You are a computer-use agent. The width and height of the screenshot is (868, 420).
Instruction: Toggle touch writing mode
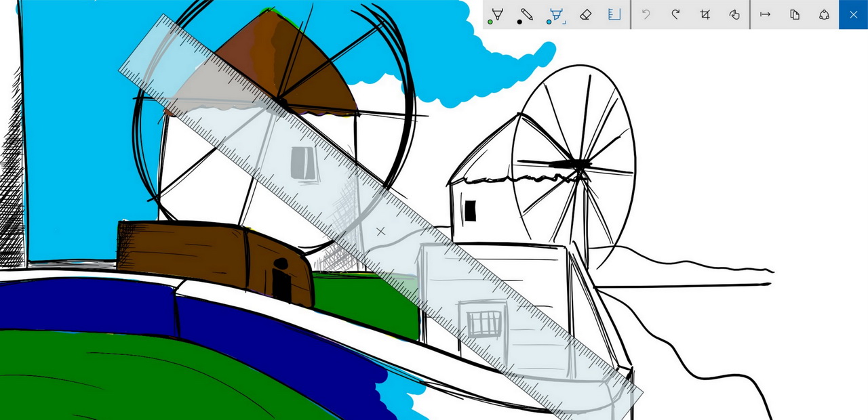pos(734,14)
